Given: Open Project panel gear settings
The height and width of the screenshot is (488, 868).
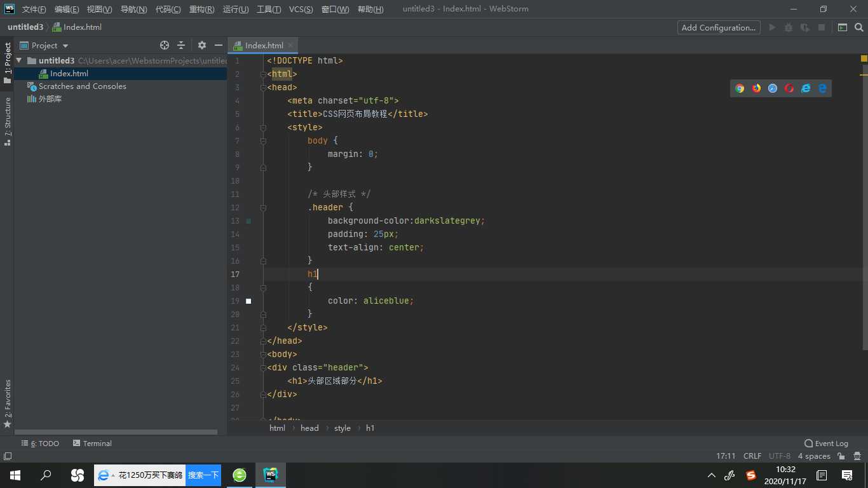Looking at the screenshot, I should point(202,45).
